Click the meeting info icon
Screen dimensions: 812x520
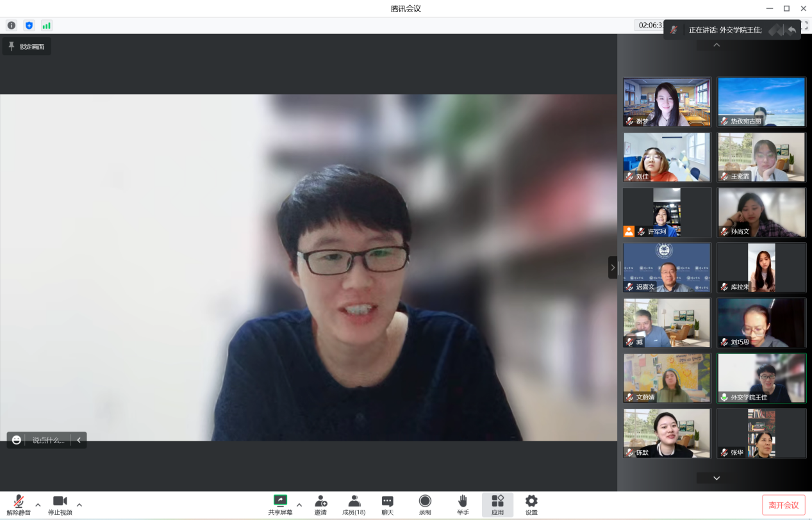11,26
